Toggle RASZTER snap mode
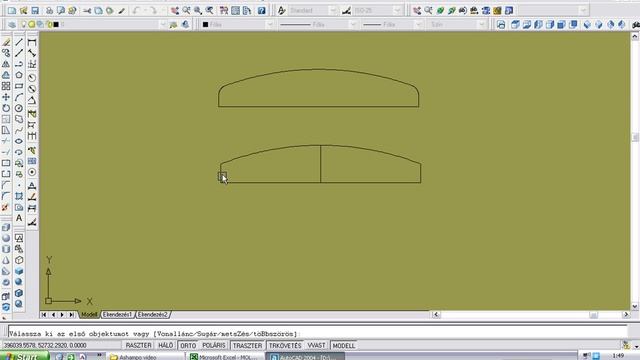The height and width of the screenshot is (360, 640). [x=138, y=345]
